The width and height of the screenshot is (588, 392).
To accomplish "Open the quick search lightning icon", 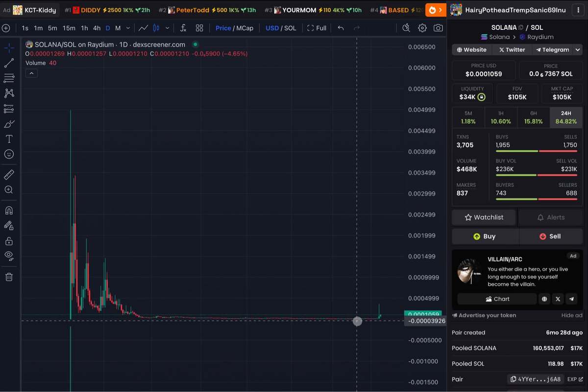I will click(406, 28).
